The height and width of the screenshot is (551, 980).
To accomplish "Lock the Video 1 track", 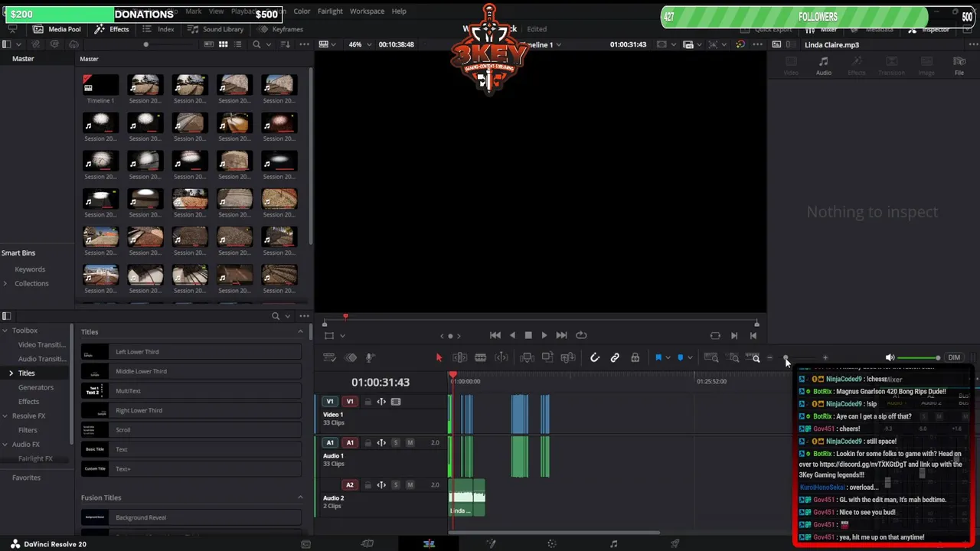I will 367,401.
